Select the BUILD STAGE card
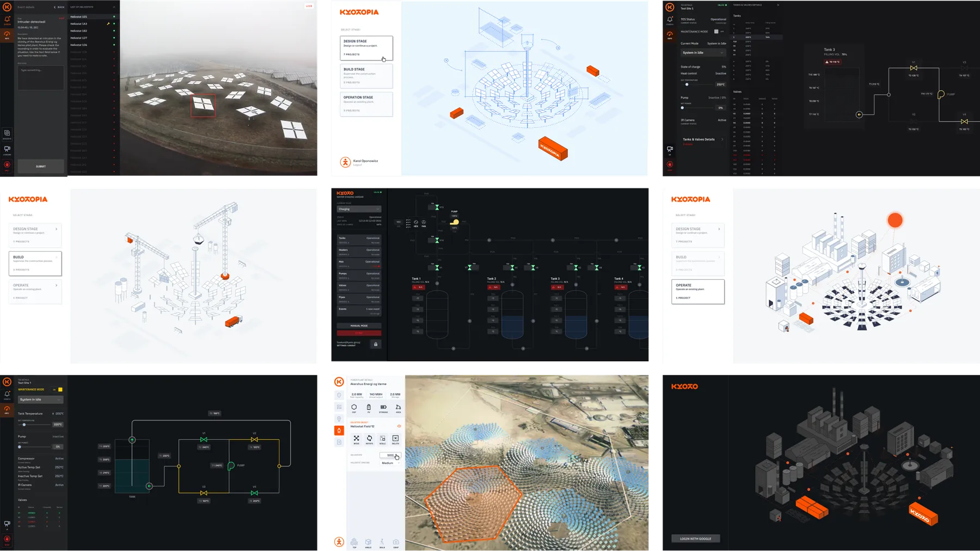 coord(366,76)
